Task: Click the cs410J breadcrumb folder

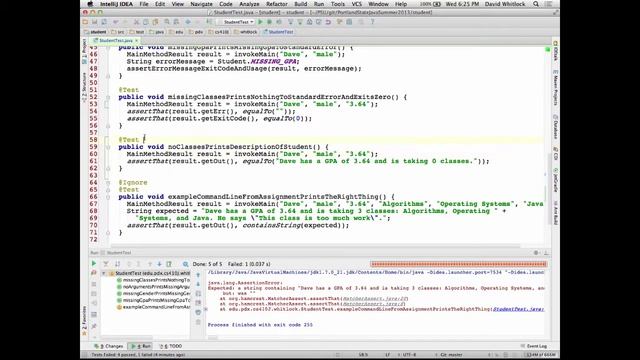Action: pyautogui.click(x=219, y=32)
